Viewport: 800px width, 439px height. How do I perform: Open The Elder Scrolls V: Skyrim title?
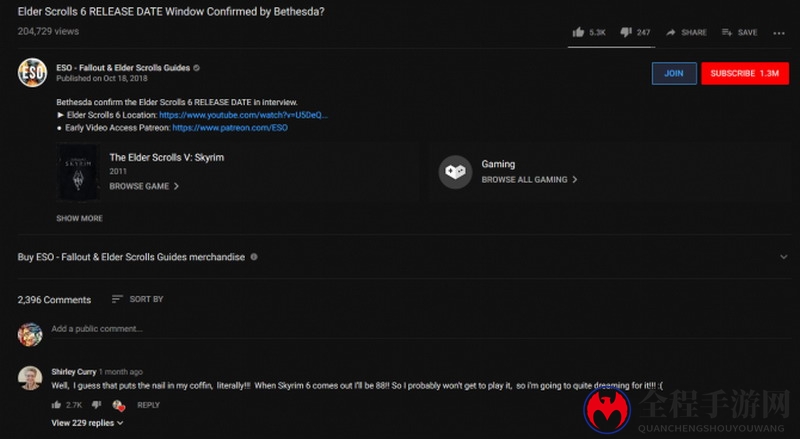167,157
